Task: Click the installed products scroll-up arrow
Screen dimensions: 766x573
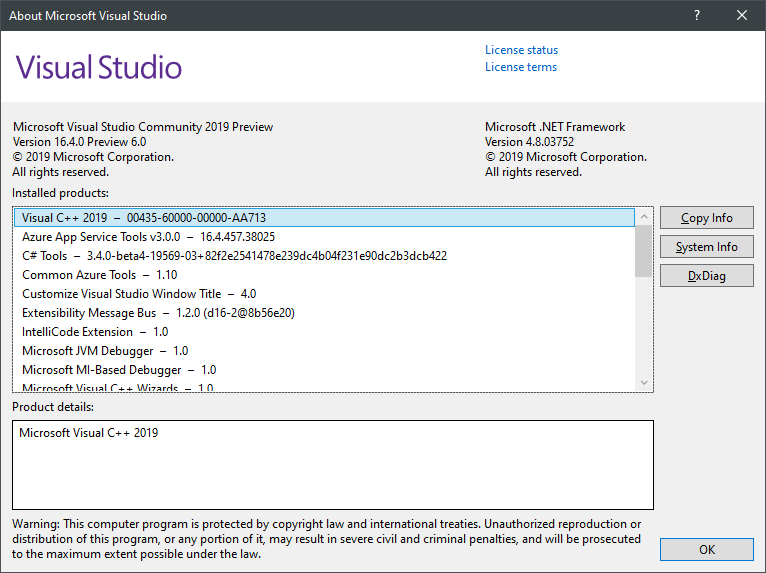Action: pos(644,216)
